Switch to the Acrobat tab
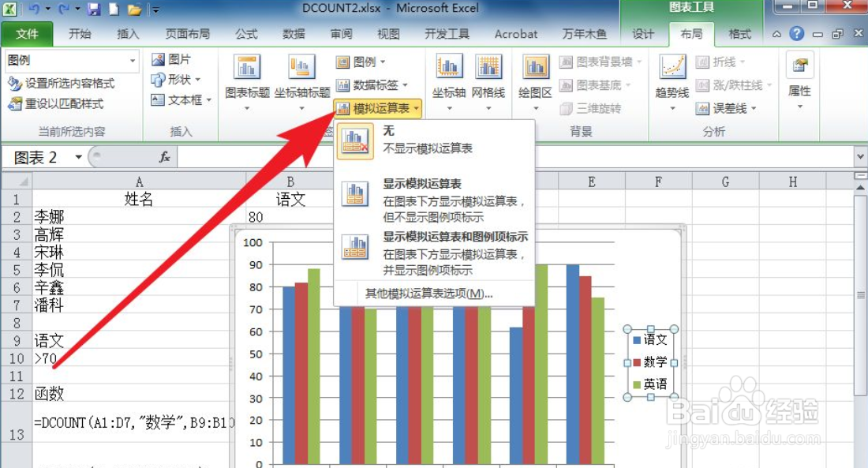 pyautogui.click(x=516, y=35)
